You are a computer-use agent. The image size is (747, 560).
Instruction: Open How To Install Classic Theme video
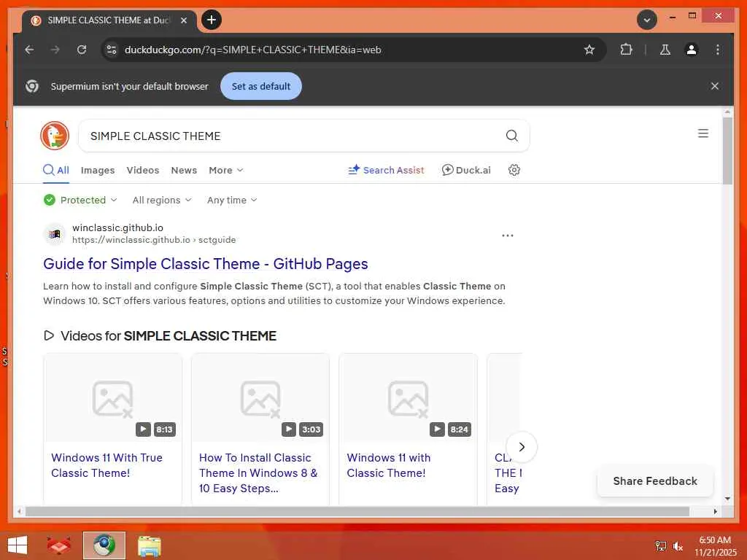point(258,472)
